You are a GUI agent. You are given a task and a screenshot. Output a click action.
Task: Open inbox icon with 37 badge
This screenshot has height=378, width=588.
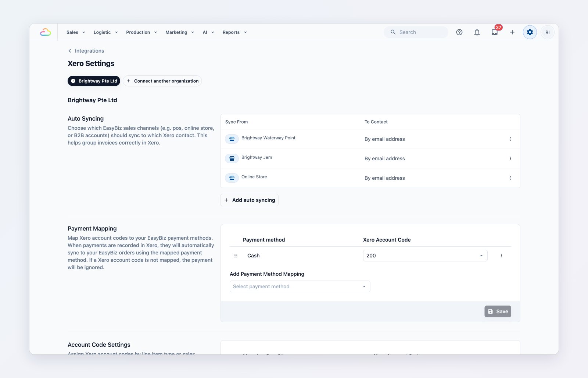tap(495, 32)
